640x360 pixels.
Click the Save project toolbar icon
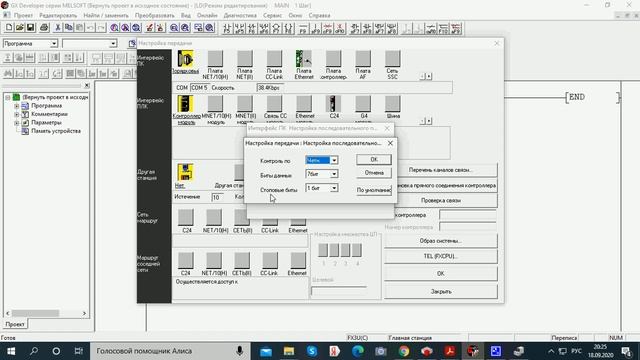[x=31, y=28]
